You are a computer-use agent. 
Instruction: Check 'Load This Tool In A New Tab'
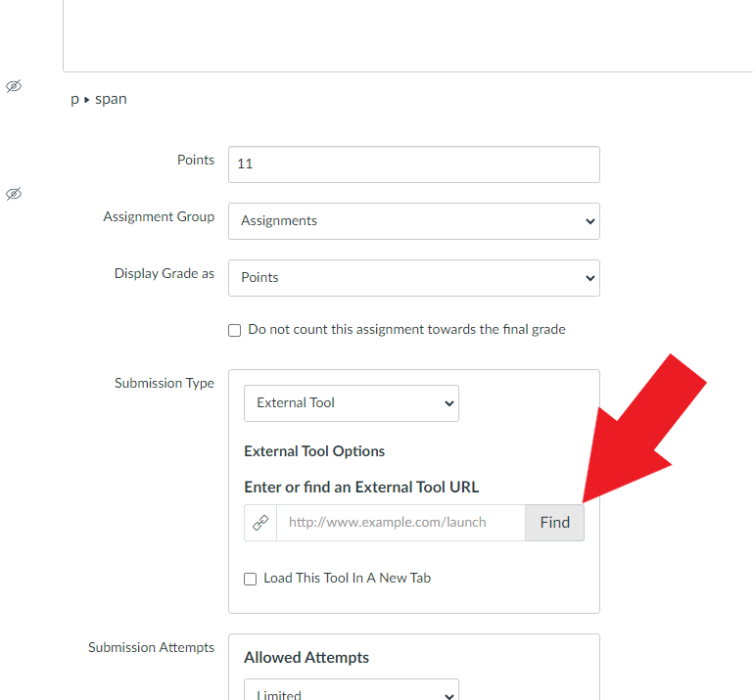(251, 579)
